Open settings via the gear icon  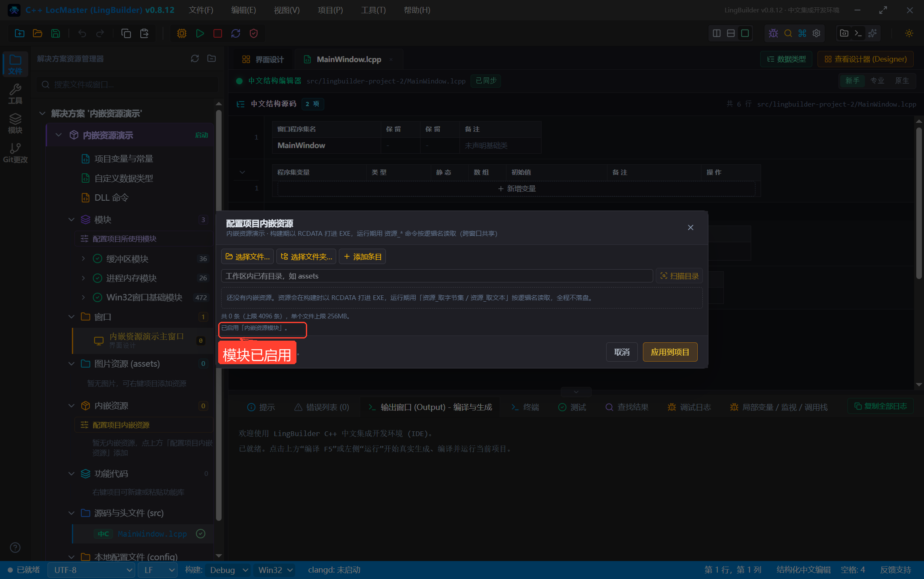pos(816,33)
